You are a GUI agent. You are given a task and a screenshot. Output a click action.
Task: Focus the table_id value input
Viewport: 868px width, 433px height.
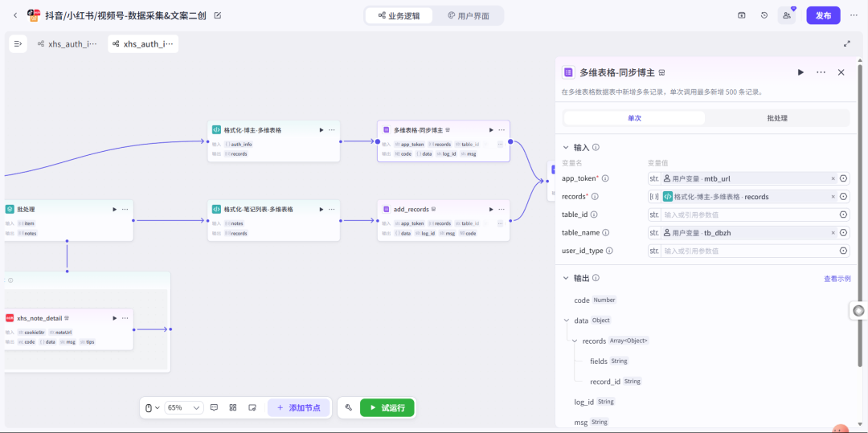(750, 214)
